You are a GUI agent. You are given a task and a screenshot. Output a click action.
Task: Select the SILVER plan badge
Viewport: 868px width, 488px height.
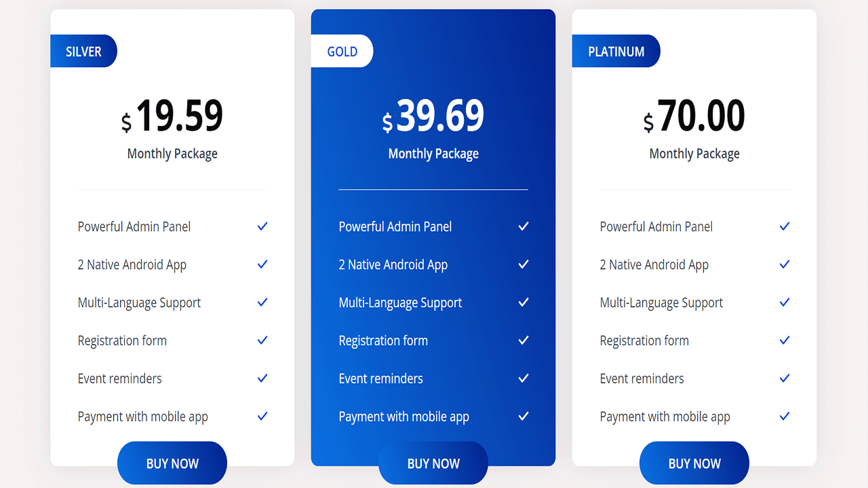pos(83,51)
